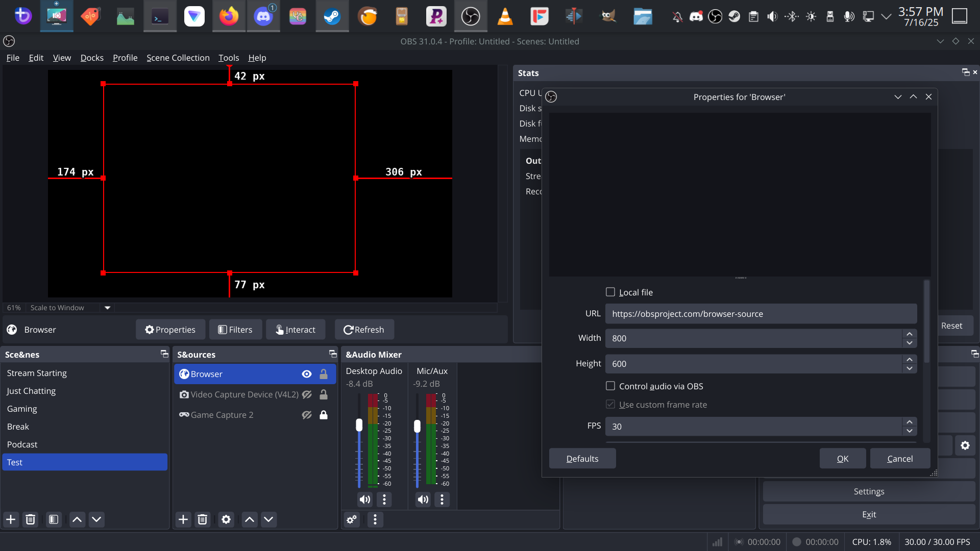Unlock the Game Capture 2 source
980x551 pixels.
[x=323, y=415]
